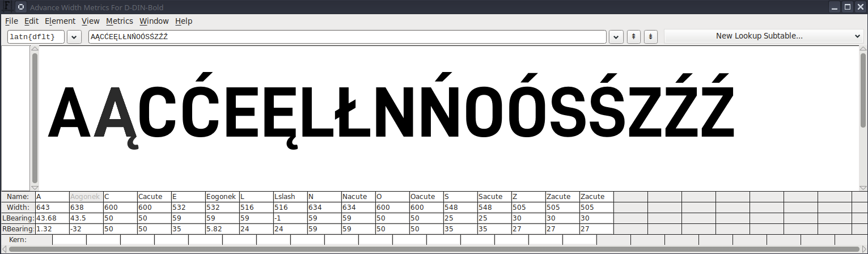Open the Edit menu
The image size is (868, 254).
click(31, 21)
